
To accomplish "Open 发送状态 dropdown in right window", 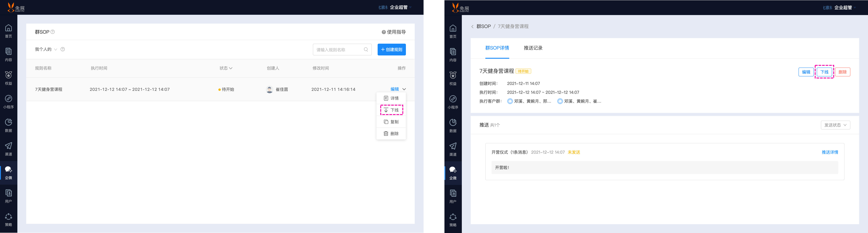I will tap(835, 125).
